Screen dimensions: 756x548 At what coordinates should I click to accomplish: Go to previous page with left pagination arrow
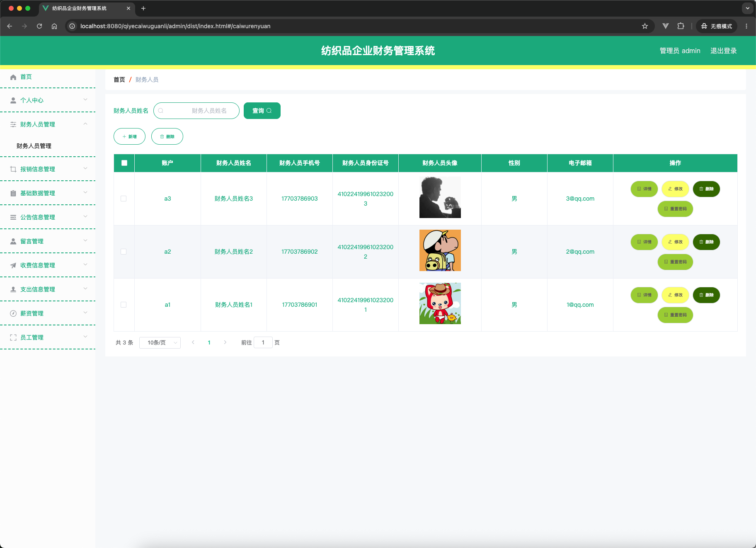pos(193,342)
